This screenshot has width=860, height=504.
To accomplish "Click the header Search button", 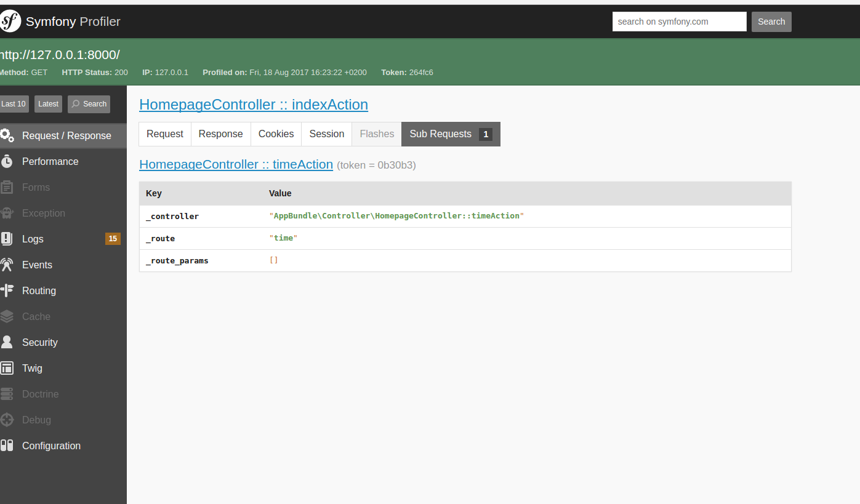I will point(771,22).
